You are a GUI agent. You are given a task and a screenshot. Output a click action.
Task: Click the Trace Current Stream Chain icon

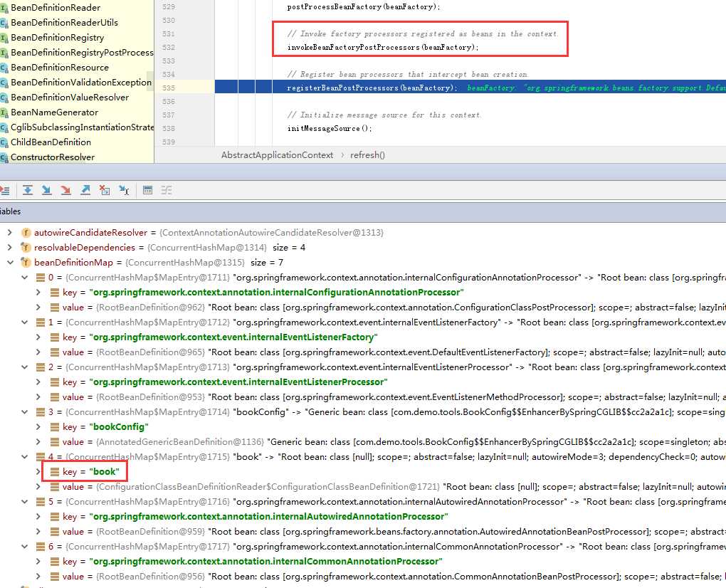(167, 190)
